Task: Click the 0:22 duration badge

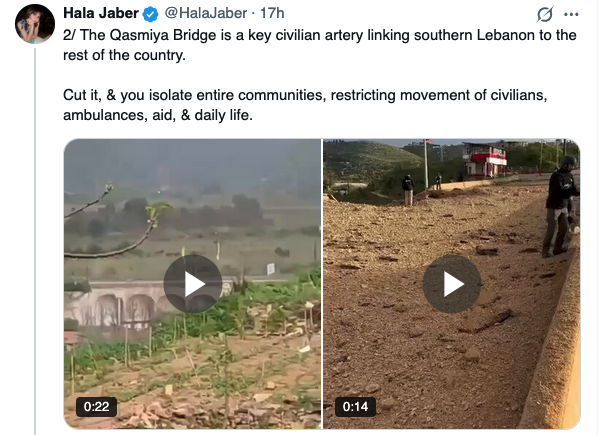Action: pos(96,407)
